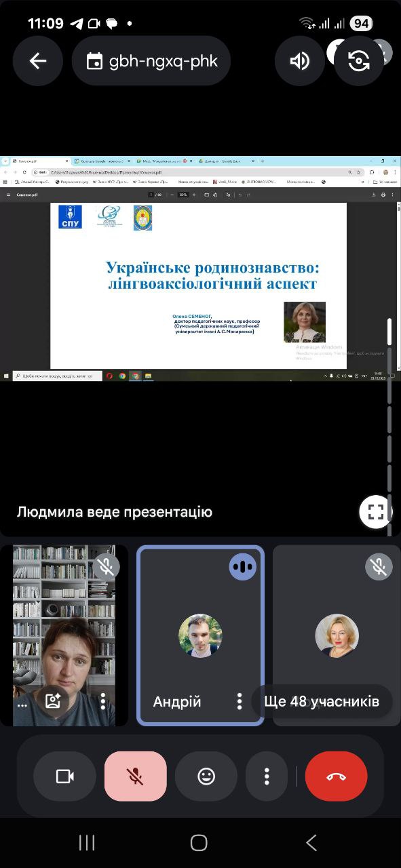End the call with the red hang-up button
This screenshot has width=401, height=868.
(x=337, y=776)
